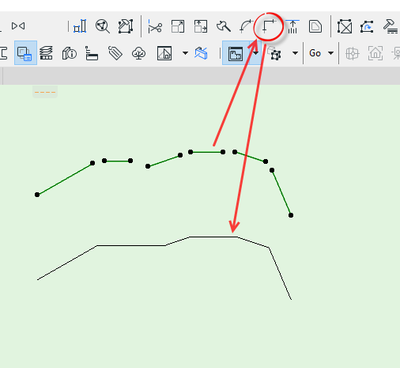The width and height of the screenshot is (400, 368).
Task: Click the label tag icon
Action: (x=115, y=53)
